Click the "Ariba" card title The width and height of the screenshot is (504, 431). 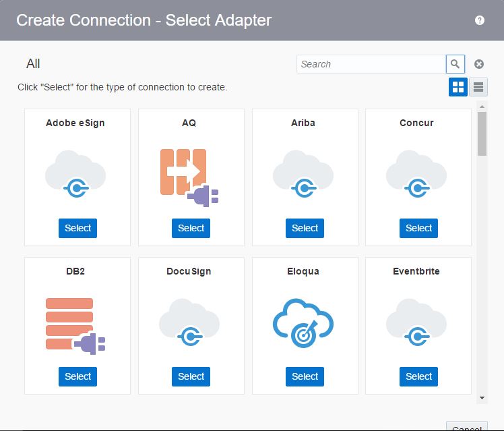[x=303, y=123]
